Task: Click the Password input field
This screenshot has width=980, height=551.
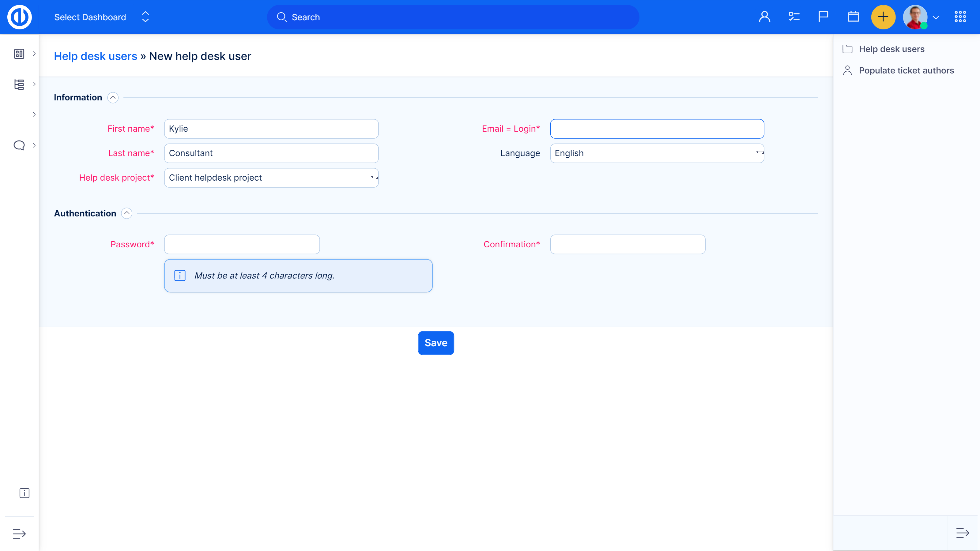Action: (x=242, y=244)
